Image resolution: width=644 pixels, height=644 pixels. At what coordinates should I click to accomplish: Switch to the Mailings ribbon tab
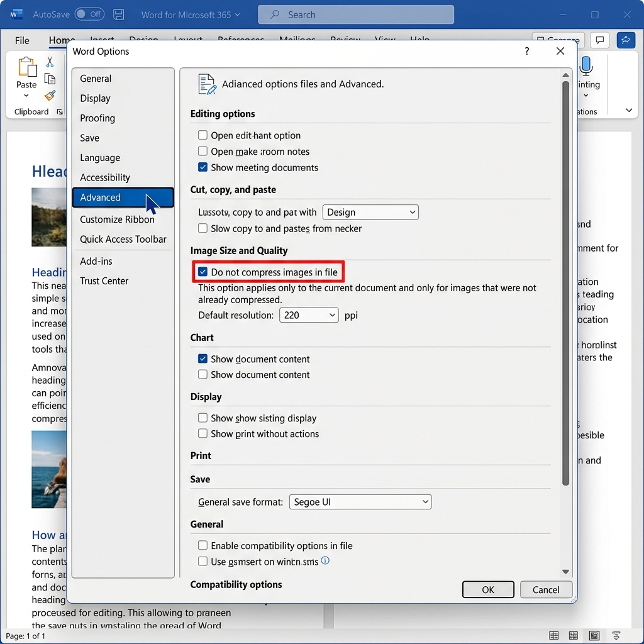point(297,40)
